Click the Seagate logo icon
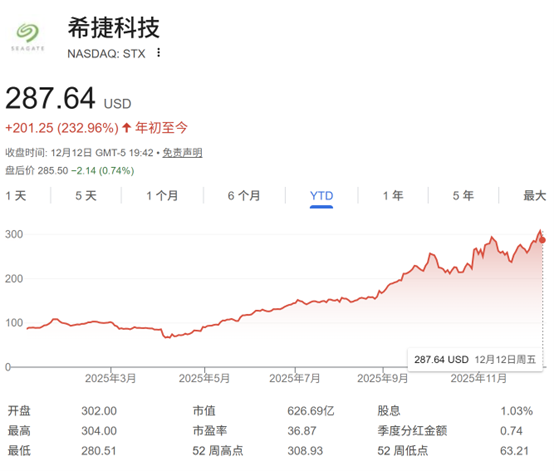Viewport: 554px width, 471px height. point(28,37)
